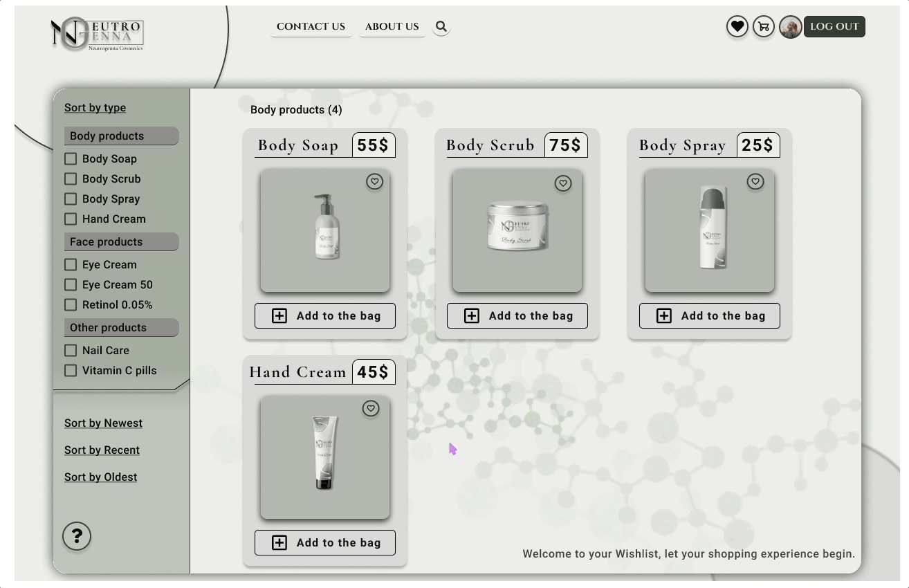This screenshot has height=588, width=909.
Task: Click the Body Soap product title
Action: (298, 145)
